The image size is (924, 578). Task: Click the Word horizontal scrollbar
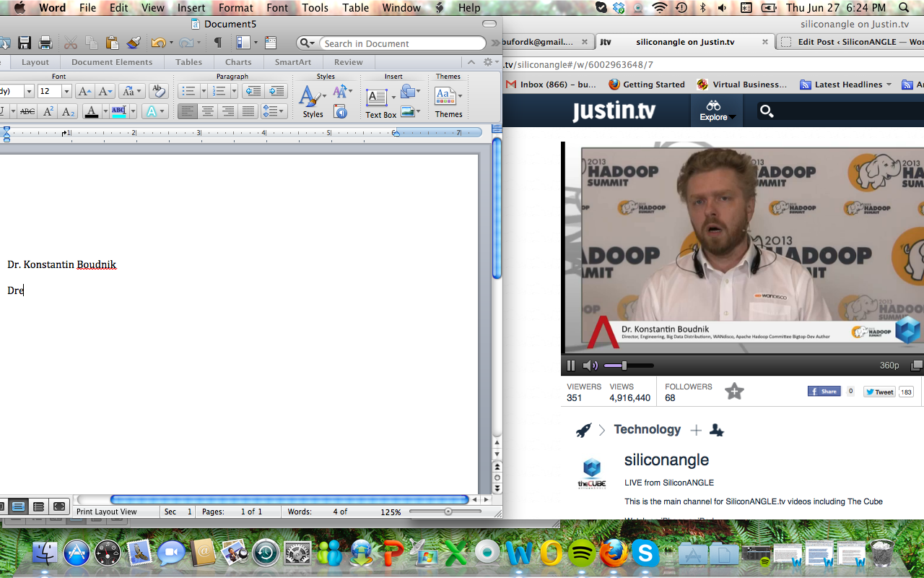[289, 499]
